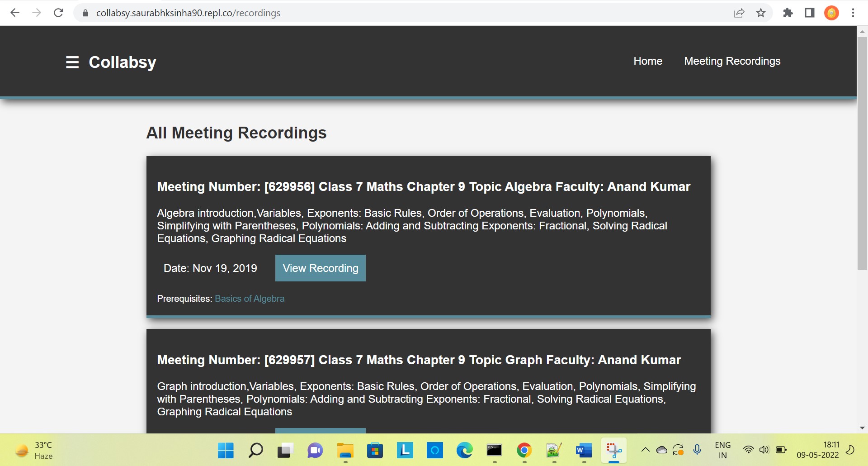Screen dimensions: 868x466
Task: Go back to the previous page
Action: (x=15, y=13)
